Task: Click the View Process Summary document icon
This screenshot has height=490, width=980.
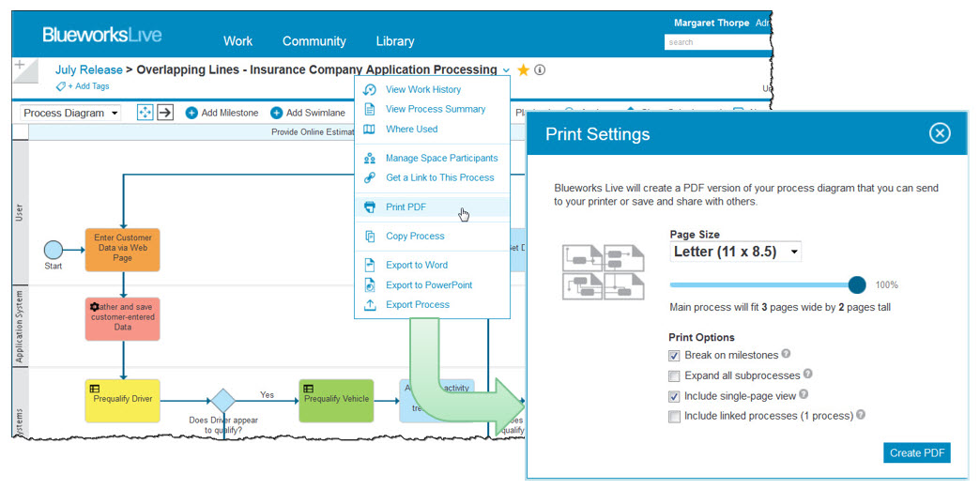Action: click(x=369, y=110)
